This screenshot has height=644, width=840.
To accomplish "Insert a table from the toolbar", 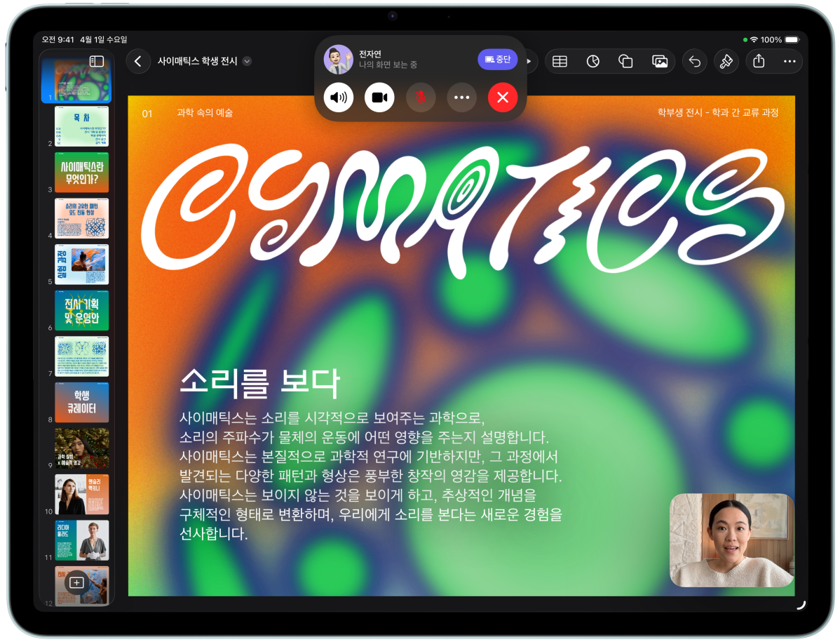I will coord(560,62).
